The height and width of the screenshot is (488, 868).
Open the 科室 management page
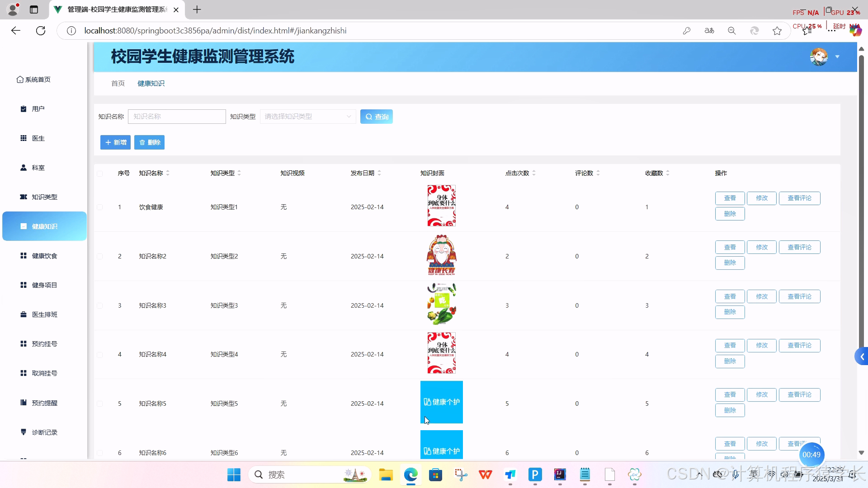[38, 168]
